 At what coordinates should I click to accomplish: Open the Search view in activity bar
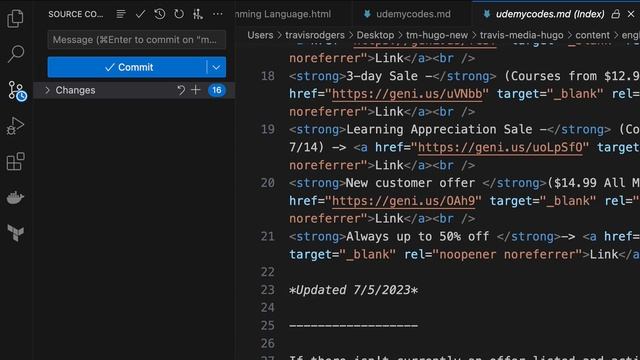click(16, 54)
